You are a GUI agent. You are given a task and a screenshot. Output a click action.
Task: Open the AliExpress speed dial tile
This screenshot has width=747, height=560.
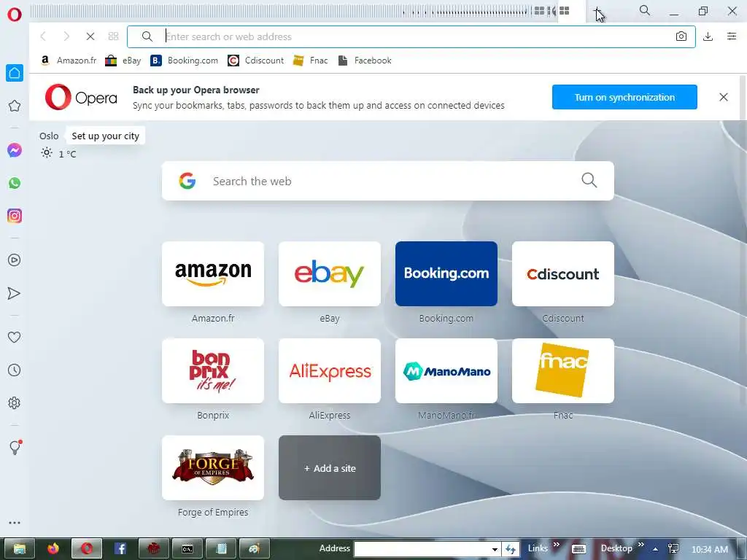coord(330,371)
